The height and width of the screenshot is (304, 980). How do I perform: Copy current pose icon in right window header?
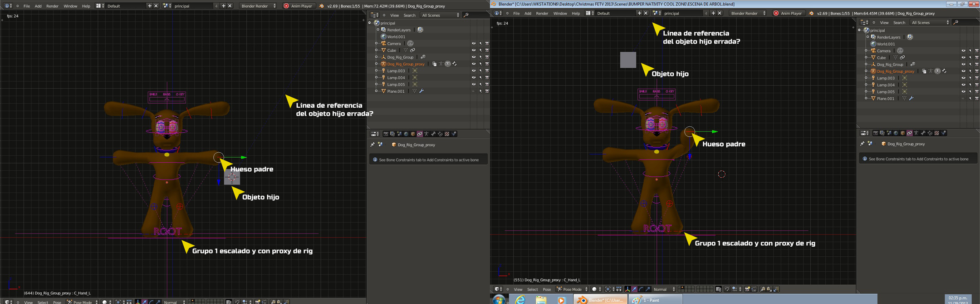click(762, 289)
